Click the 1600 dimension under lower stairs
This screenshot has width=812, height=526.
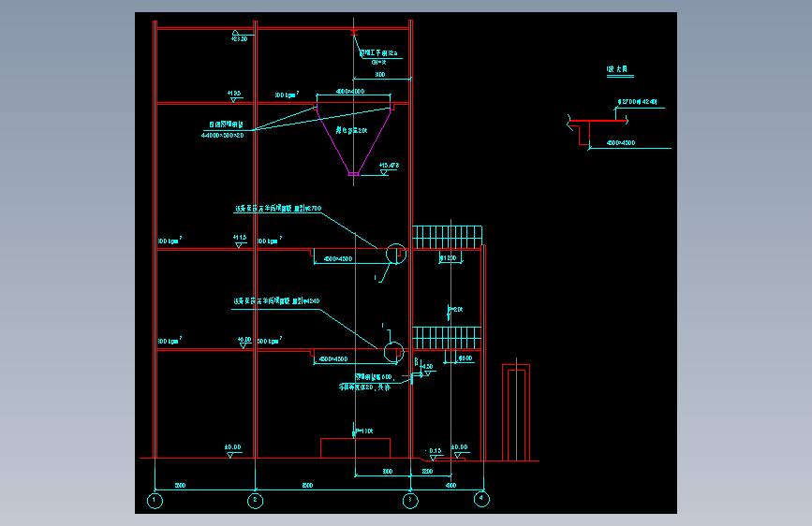[465, 358]
